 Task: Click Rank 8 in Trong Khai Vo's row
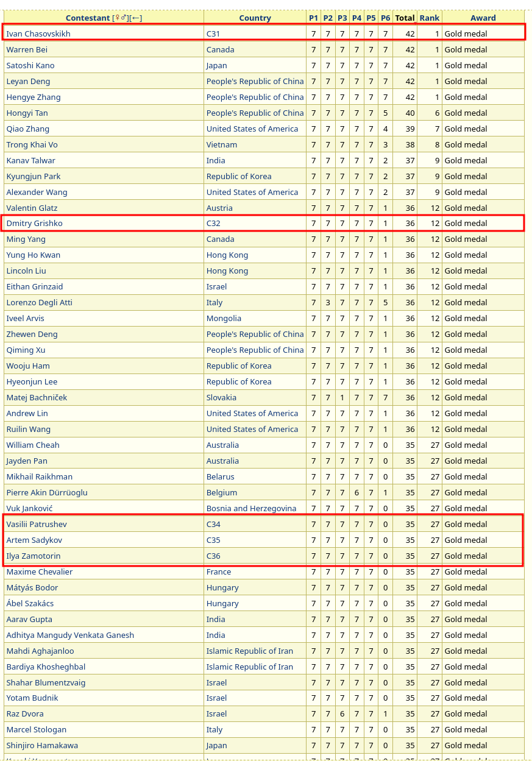tap(437, 144)
